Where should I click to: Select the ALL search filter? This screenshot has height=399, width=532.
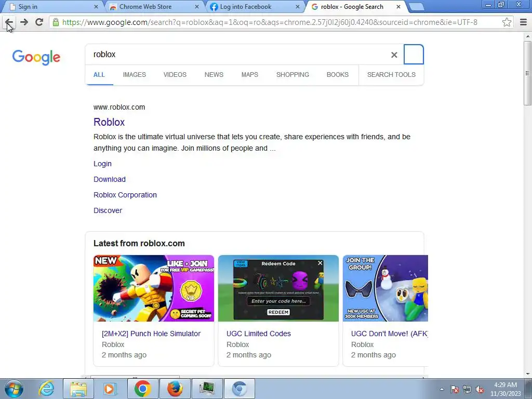pos(99,75)
